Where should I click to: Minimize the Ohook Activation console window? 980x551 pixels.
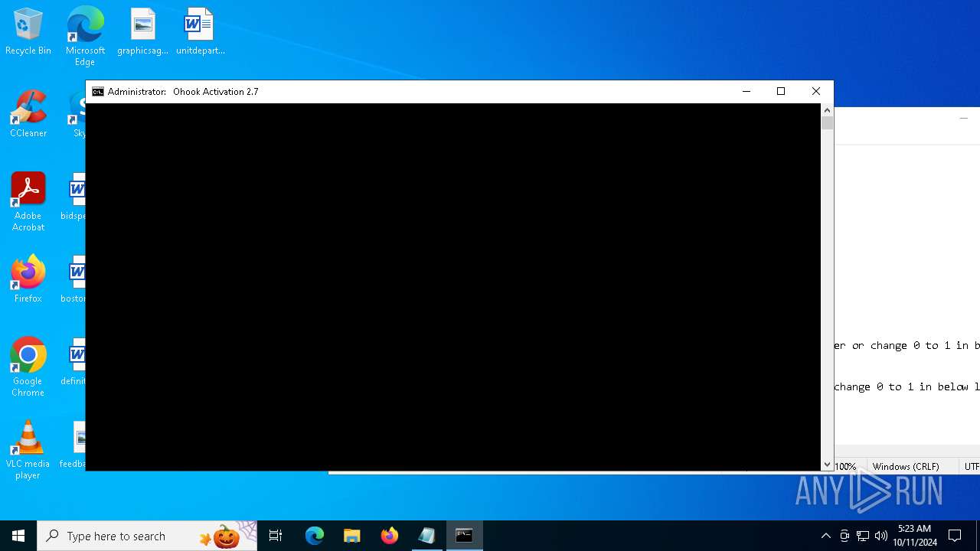coord(746,92)
